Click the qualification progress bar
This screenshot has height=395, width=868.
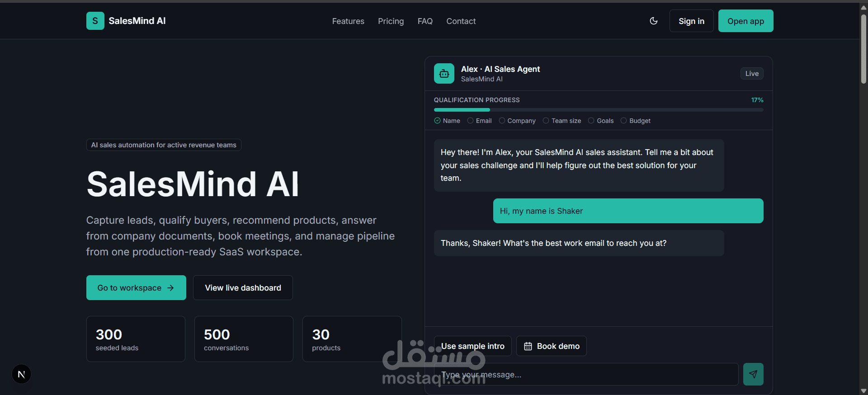[599, 110]
